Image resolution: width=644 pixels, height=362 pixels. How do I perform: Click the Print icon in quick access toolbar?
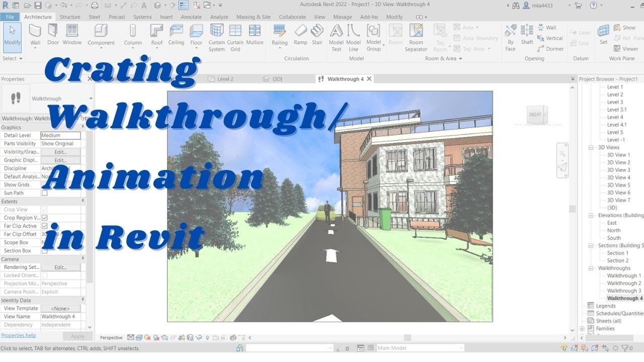95,6
